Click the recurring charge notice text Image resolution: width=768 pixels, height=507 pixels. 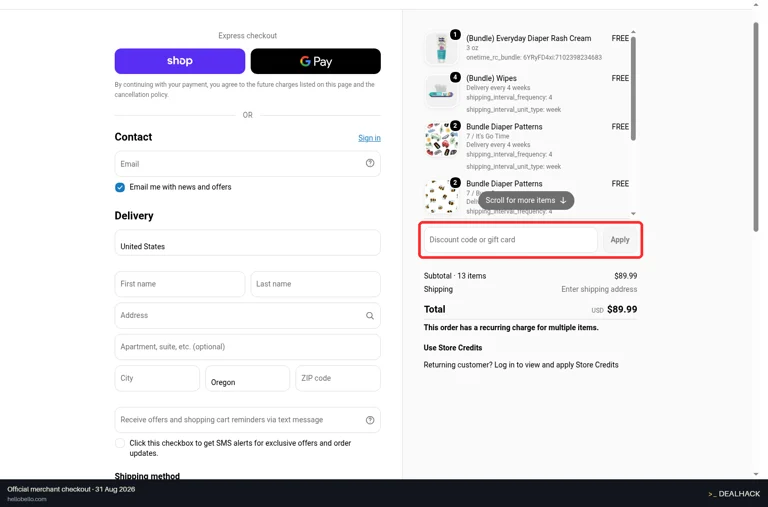tap(511, 328)
